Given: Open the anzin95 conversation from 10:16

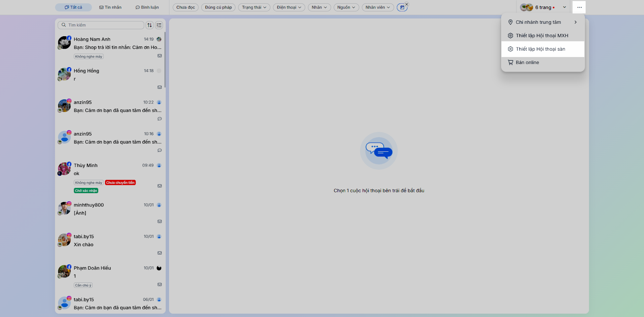Looking at the screenshot, I should point(110,142).
